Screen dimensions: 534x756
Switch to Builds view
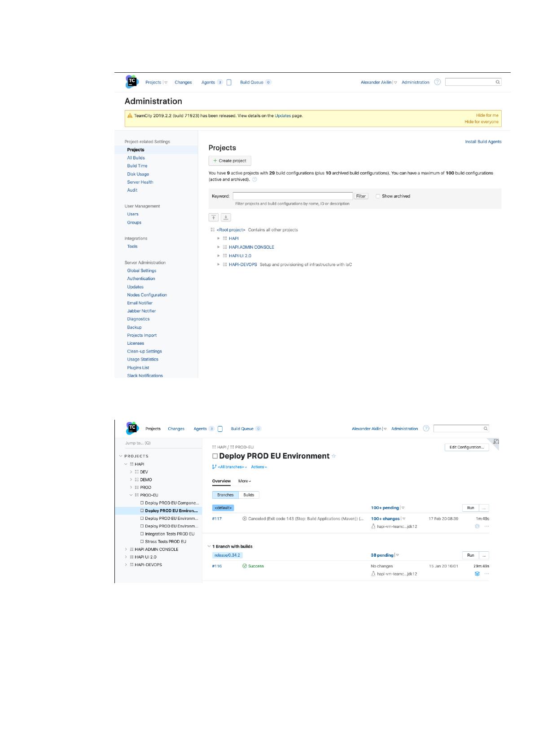pos(249,495)
